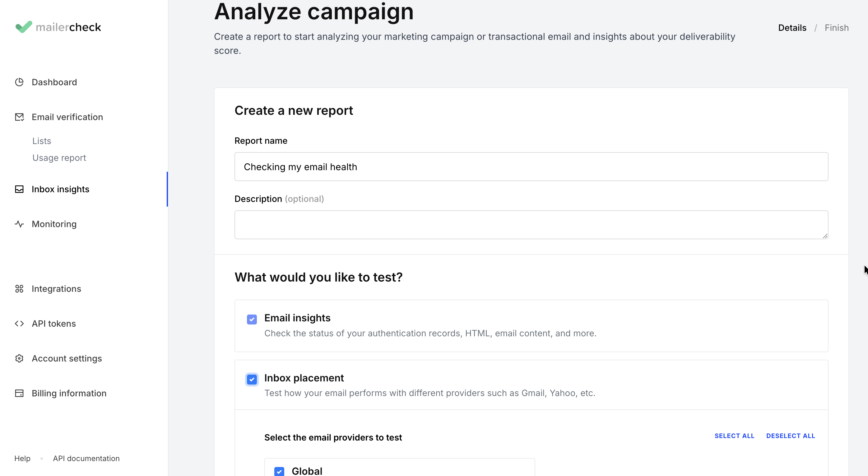The height and width of the screenshot is (476, 868).
Task: Click the Integrations grid icon
Action: click(19, 289)
